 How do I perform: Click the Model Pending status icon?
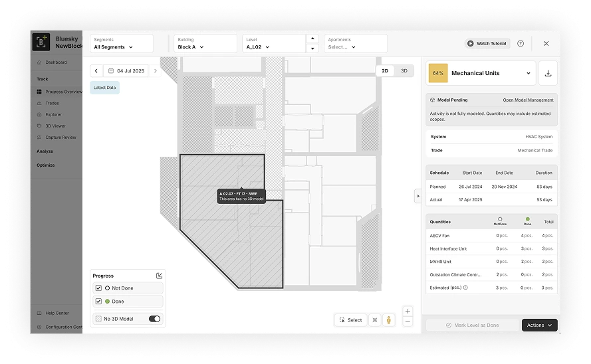point(432,100)
